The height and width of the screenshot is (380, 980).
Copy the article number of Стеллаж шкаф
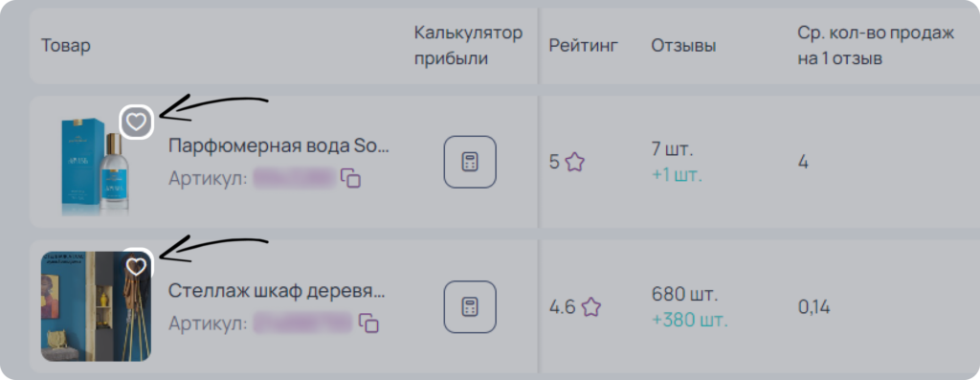(368, 324)
